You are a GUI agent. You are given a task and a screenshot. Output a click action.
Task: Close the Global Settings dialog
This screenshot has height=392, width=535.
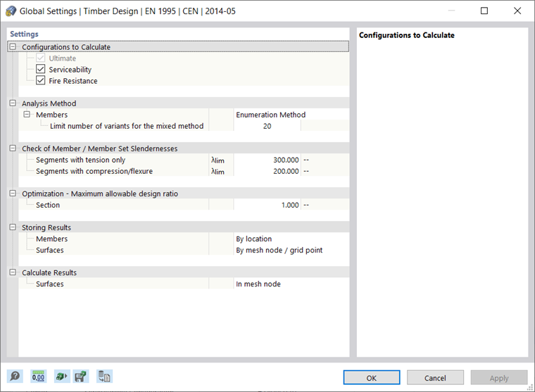click(517, 11)
